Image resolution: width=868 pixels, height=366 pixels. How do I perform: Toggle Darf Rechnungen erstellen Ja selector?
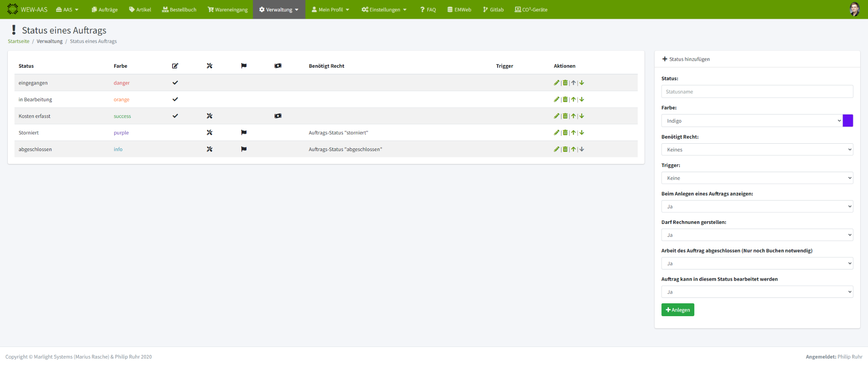click(x=757, y=235)
